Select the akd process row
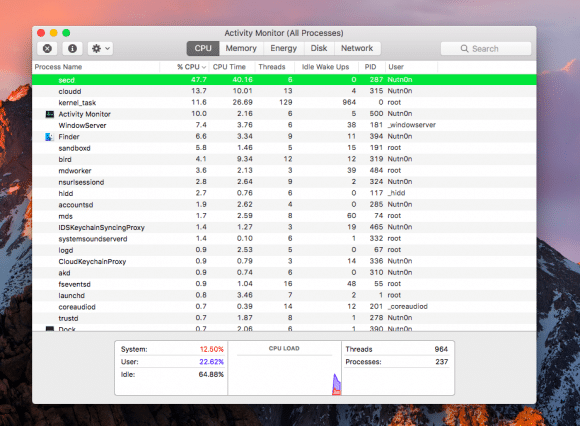Image resolution: width=580 pixels, height=426 pixels. pos(284,273)
